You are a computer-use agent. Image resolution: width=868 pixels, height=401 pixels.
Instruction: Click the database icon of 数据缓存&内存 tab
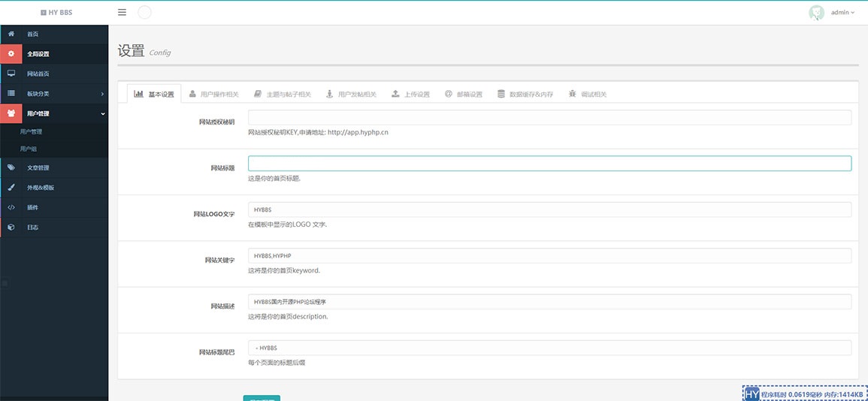click(x=501, y=94)
